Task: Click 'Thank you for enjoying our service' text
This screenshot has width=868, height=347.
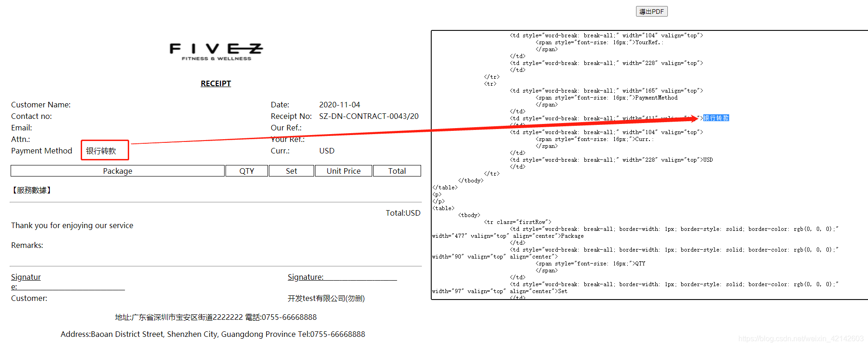Action: (x=72, y=225)
